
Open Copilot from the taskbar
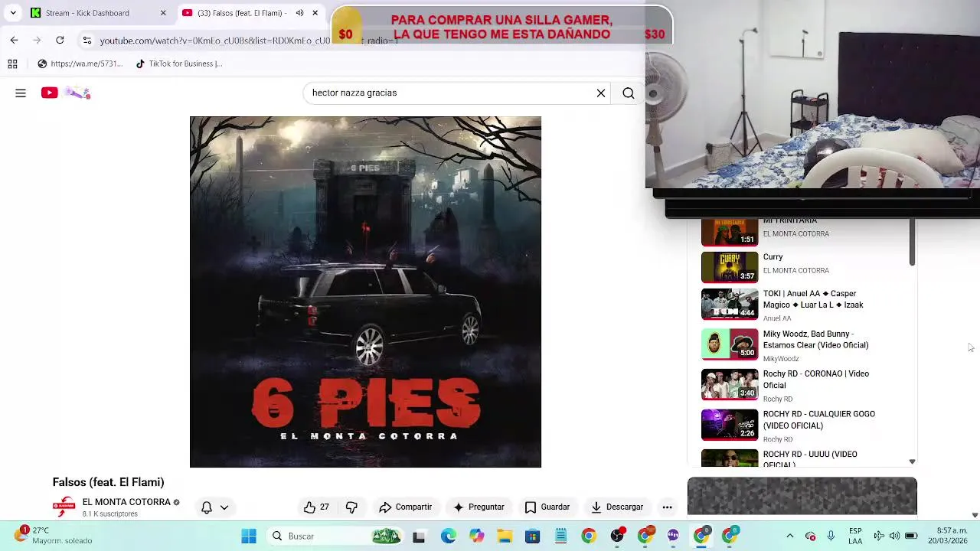[476, 536]
